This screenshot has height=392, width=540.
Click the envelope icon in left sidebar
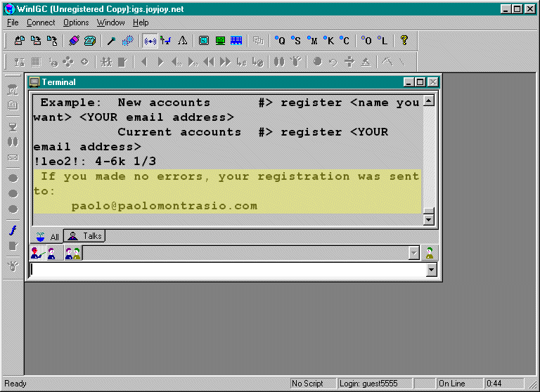(13, 157)
